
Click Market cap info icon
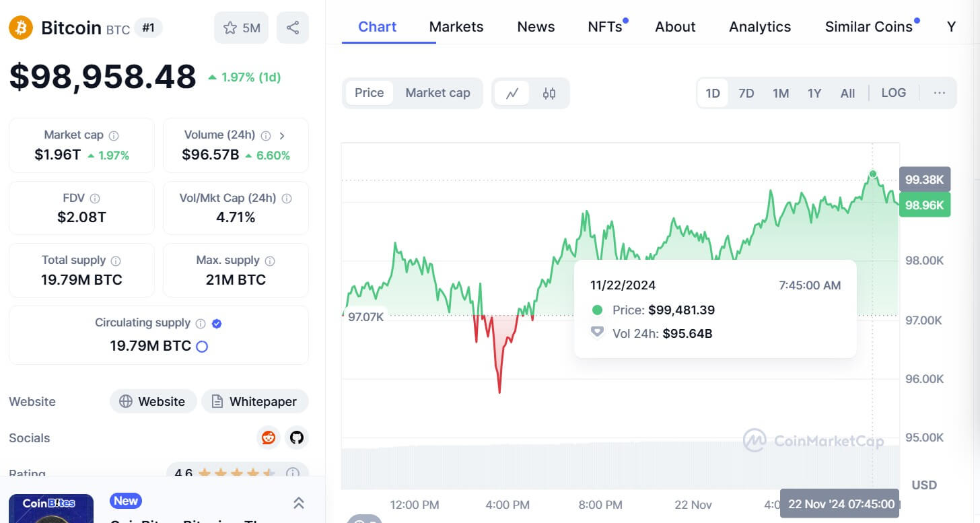coord(114,135)
